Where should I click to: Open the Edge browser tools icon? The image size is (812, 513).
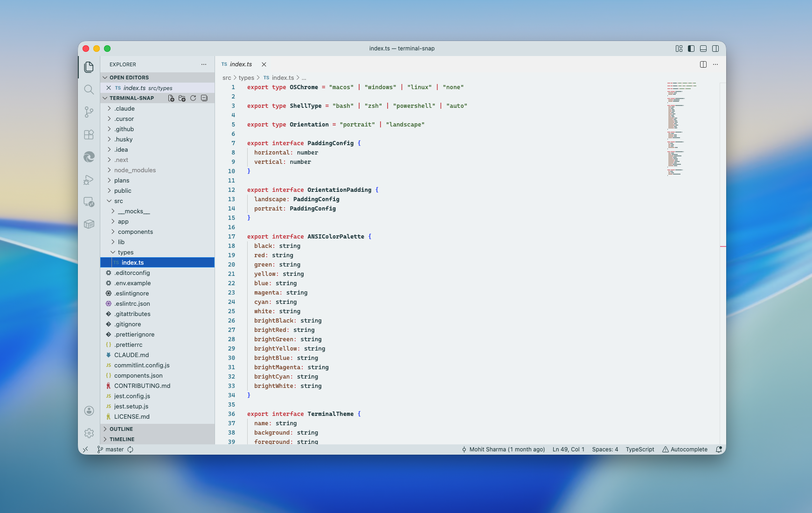pos(89,157)
